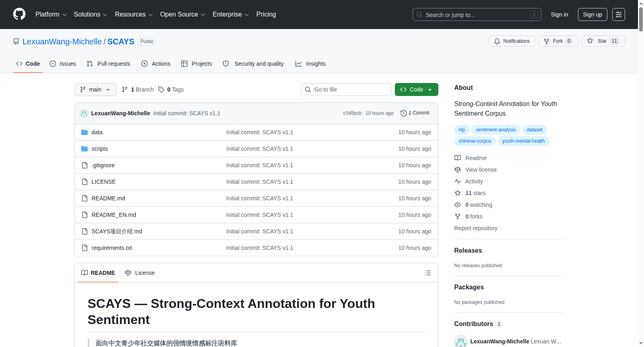
Task: Switch to the Actions tab
Action: (156, 64)
